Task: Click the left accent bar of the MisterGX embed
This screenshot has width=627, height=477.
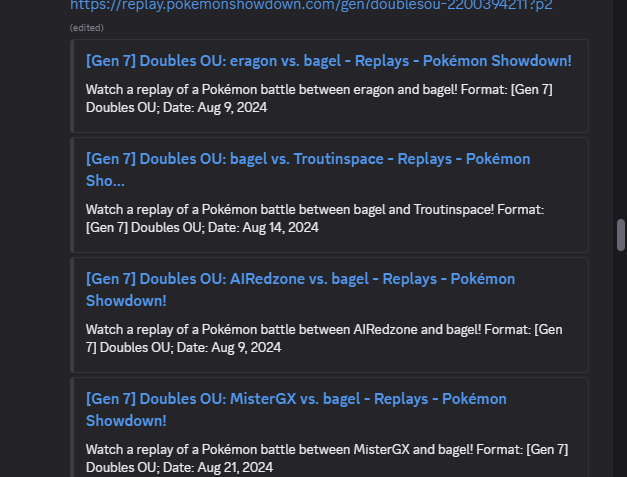Action: point(72,427)
